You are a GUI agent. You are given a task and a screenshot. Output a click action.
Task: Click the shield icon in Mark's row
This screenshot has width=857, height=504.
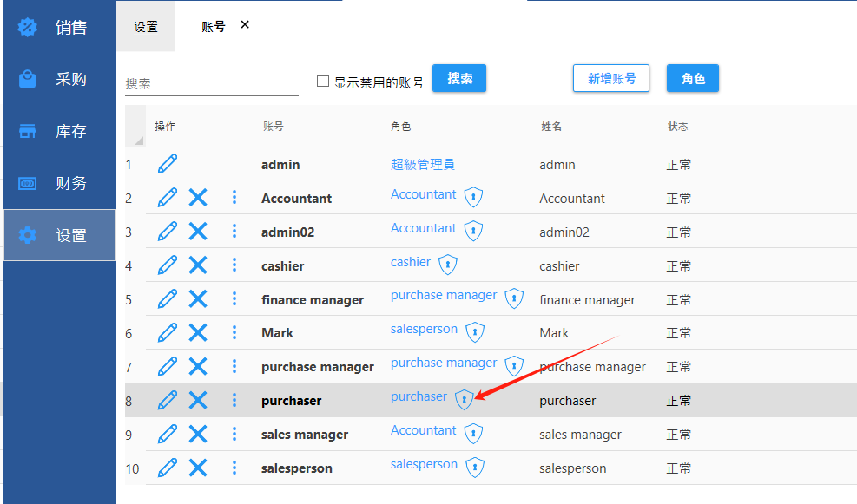[x=475, y=331]
